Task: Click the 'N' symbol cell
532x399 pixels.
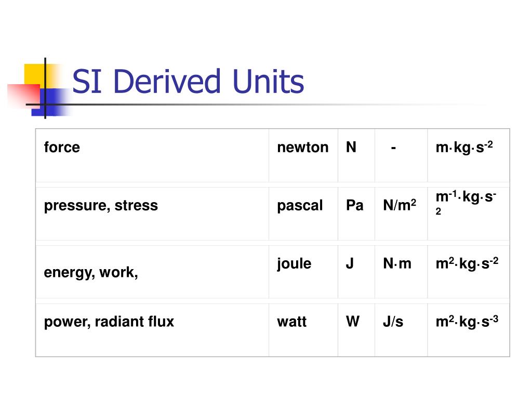Action: point(356,155)
